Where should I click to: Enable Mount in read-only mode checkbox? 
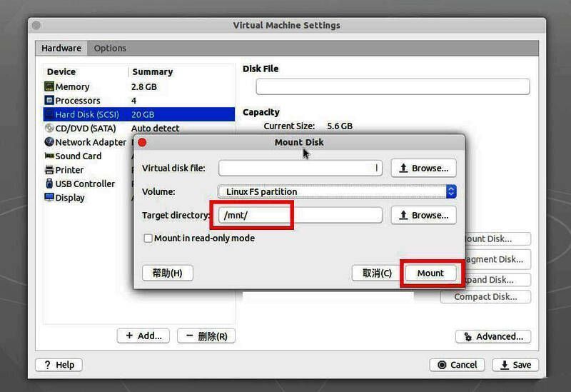(148, 238)
